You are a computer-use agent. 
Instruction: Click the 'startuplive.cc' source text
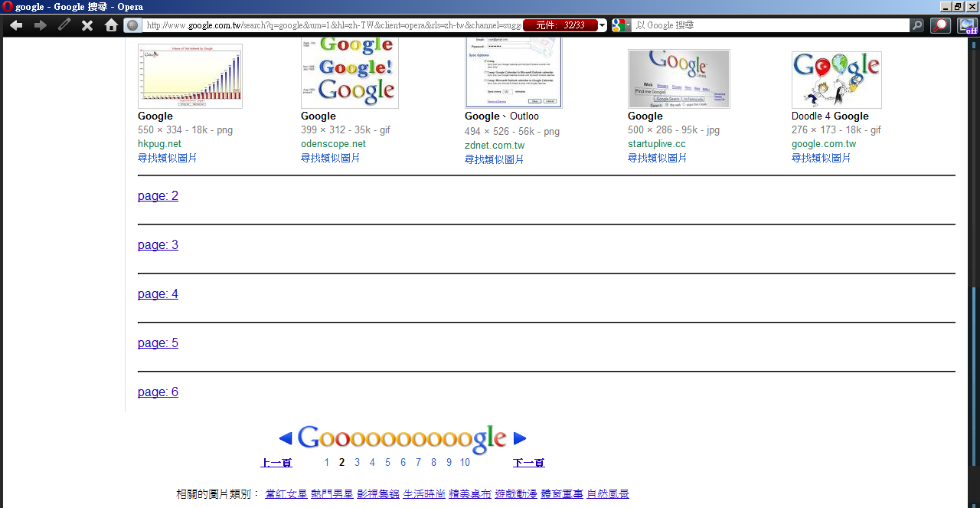pyautogui.click(x=657, y=144)
